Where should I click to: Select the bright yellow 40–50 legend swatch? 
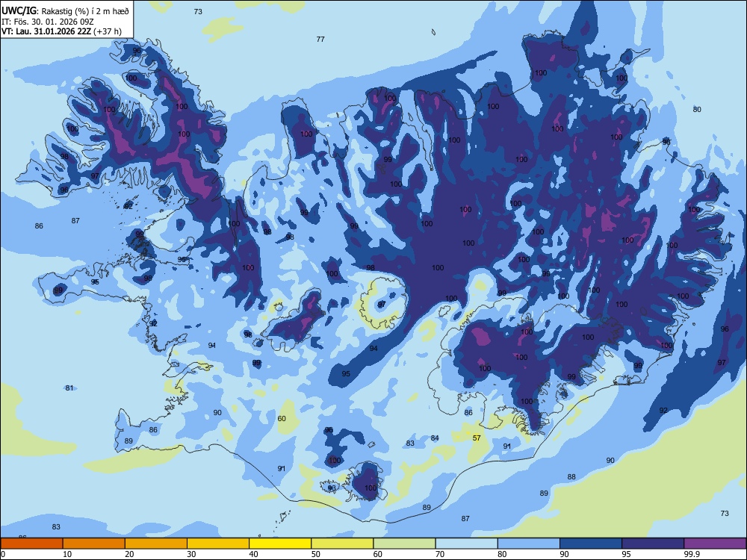coord(280,544)
